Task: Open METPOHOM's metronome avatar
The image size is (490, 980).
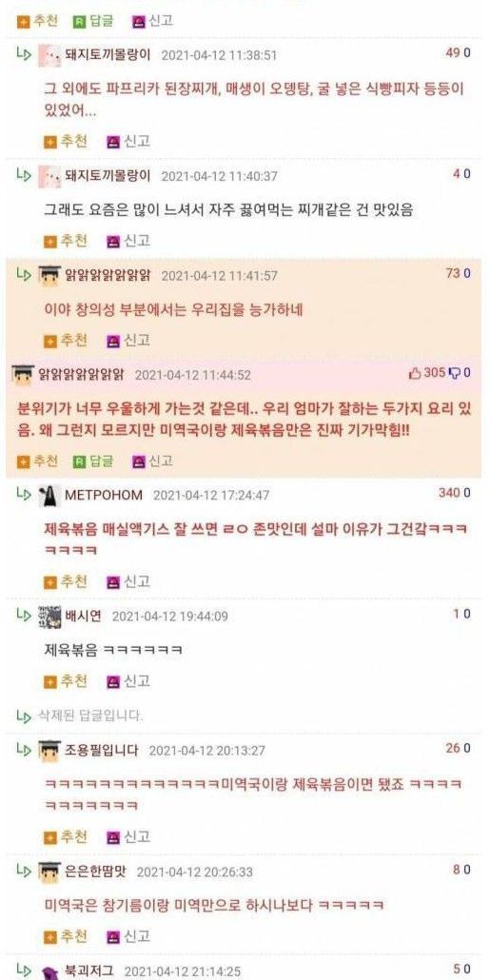Action: pyautogui.click(x=49, y=495)
